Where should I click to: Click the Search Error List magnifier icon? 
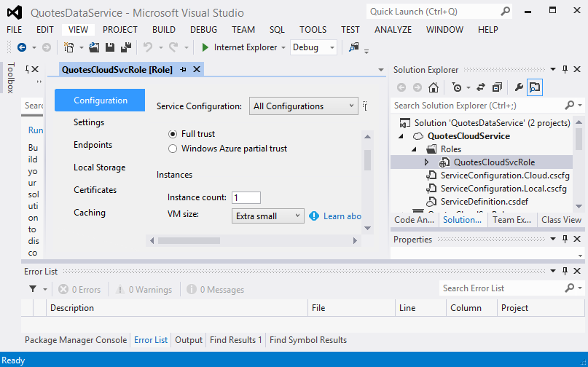click(569, 288)
